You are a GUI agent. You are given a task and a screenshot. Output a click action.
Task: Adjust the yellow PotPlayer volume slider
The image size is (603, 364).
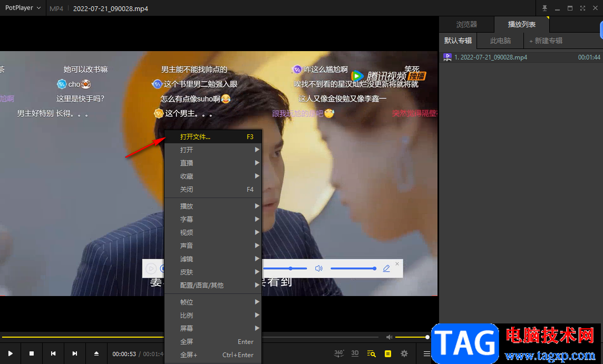(x=412, y=337)
